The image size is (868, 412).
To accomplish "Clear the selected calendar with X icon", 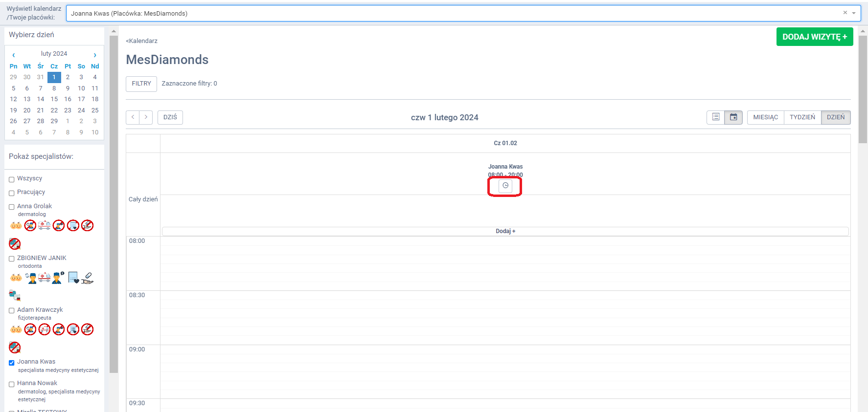I will (845, 13).
